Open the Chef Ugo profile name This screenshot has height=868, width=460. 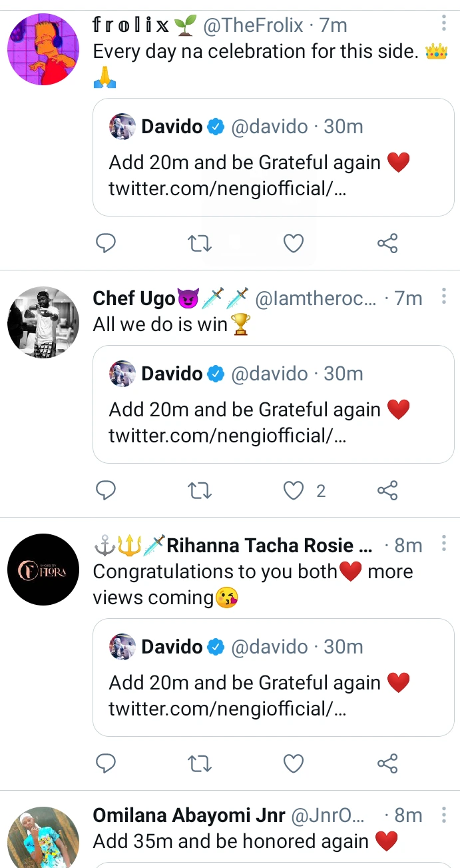click(x=134, y=298)
